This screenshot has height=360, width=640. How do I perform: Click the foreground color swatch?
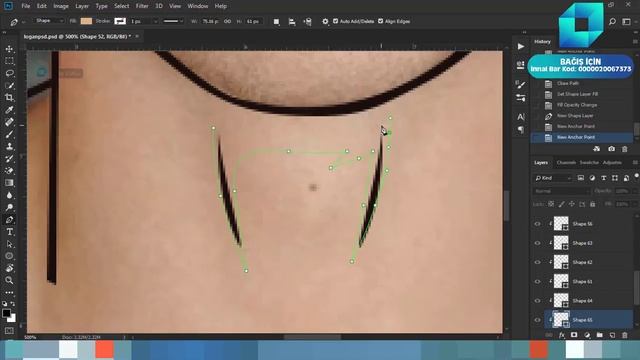pos(7,313)
